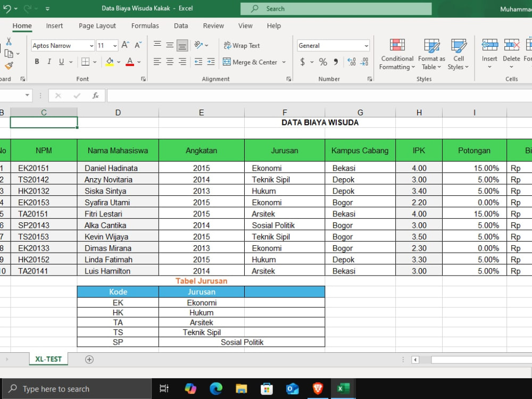Screen dimensions: 532x399
Task: Toggle Bottom Align vertical alignment
Action: 182,45
